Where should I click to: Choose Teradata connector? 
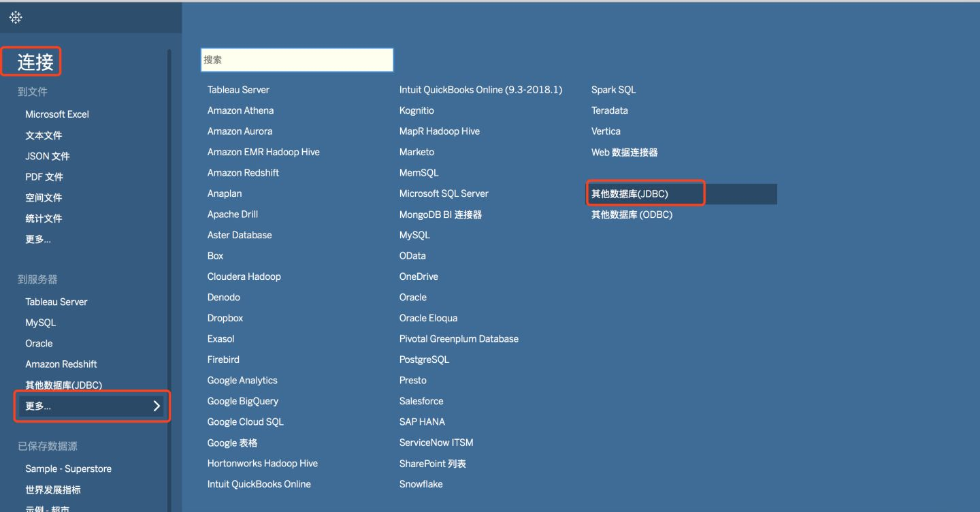point(610,110)
